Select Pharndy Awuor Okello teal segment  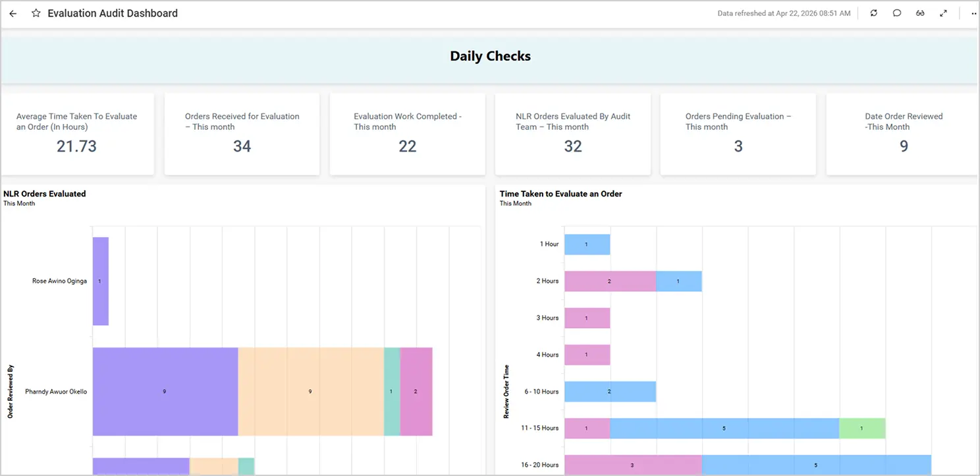click(x=392, y=392)
